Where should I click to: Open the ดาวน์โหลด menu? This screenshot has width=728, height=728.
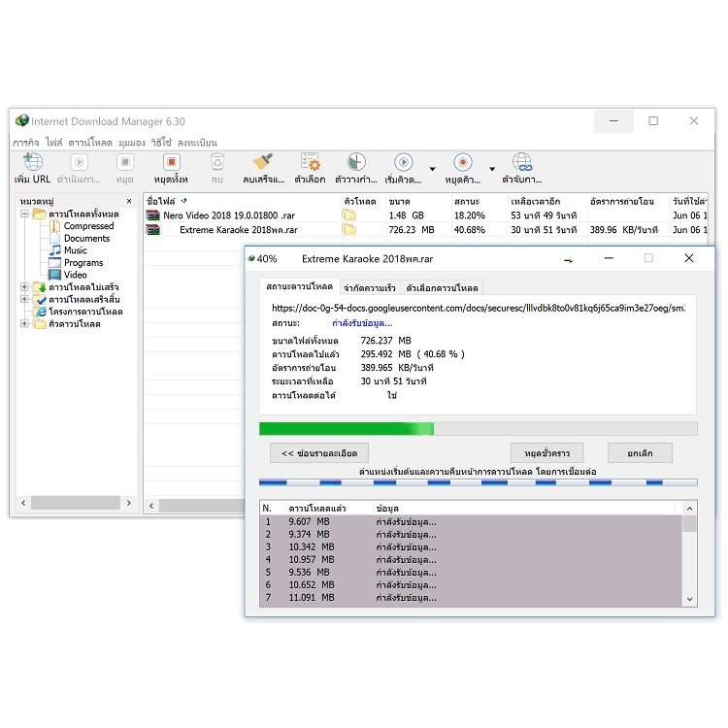(x=90, y=143)
